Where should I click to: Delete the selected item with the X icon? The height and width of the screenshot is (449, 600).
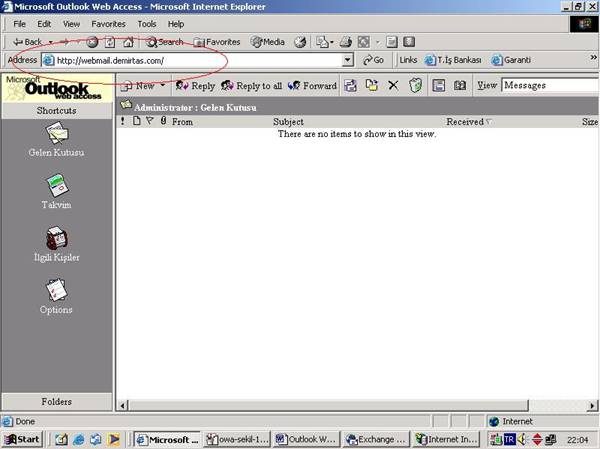tap(393, 85)
